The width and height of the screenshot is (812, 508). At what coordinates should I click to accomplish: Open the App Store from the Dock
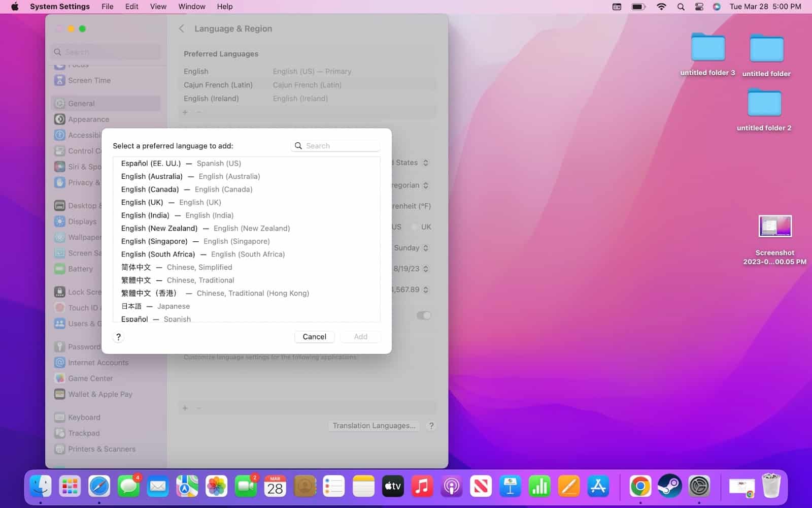[598, 486]
